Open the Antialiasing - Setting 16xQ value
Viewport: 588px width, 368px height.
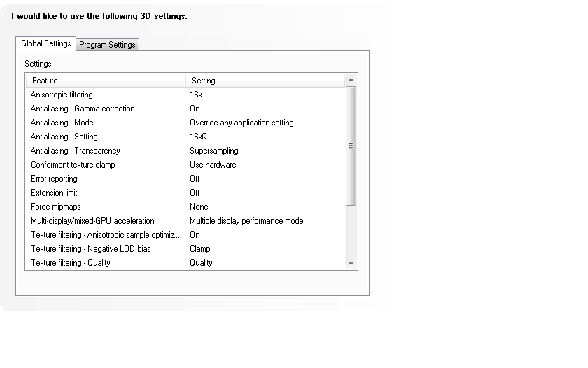[199, 137]
